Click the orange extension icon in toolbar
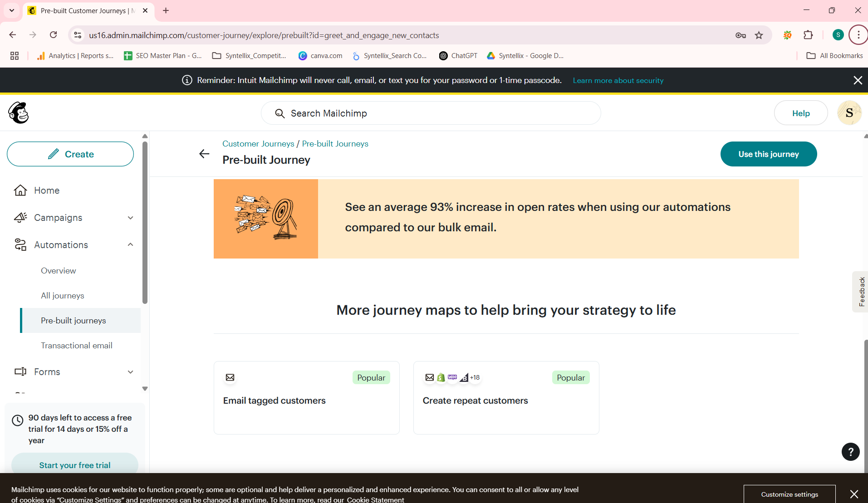This screenshot has height=503, width=868. pos(787,35)
